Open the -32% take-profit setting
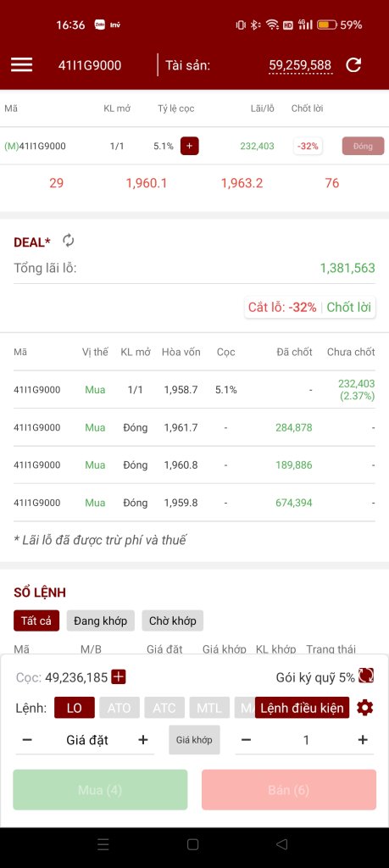The image size is (389, 868). pyautogui.click(x=308, y=146)
